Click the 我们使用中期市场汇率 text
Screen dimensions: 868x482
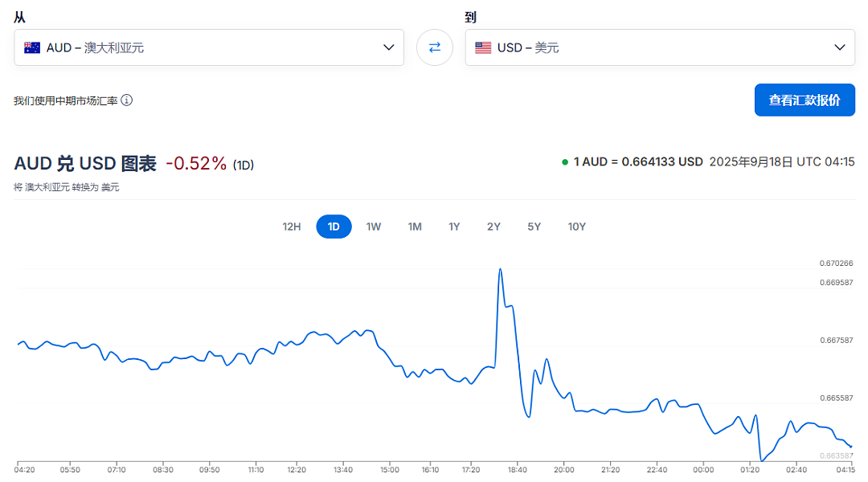pyautogui.click(x=65, y=100)
